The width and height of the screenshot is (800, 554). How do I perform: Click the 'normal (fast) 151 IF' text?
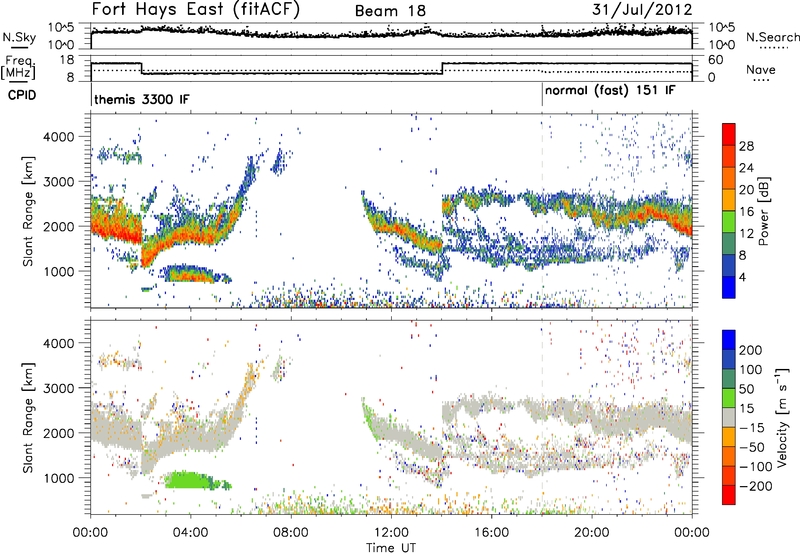tap(610, 91)
